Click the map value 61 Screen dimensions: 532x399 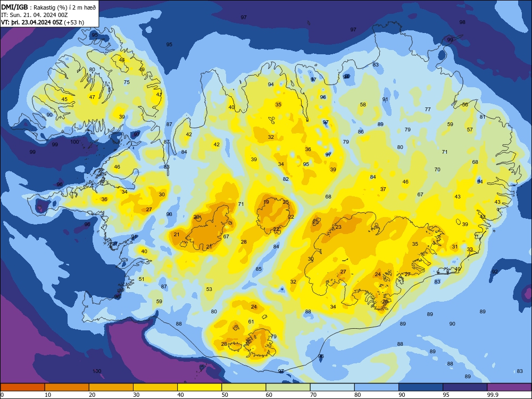251,322
